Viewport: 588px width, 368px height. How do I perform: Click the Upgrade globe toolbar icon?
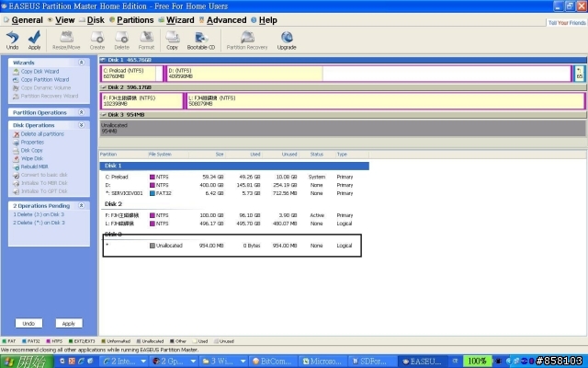pyautogui.click(x=287, y=40)
